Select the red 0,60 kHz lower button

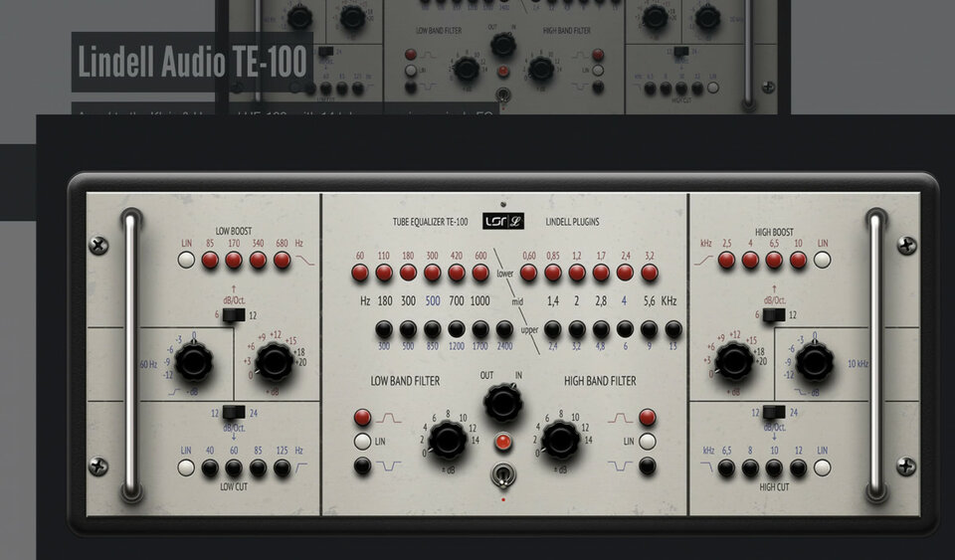click(528, 273)
